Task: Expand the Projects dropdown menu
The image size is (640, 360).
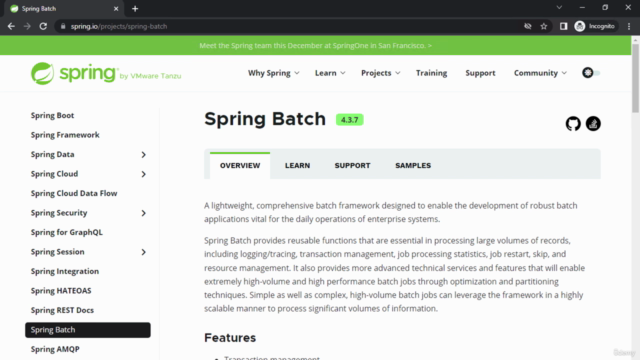Action: [x=380, y=73]
